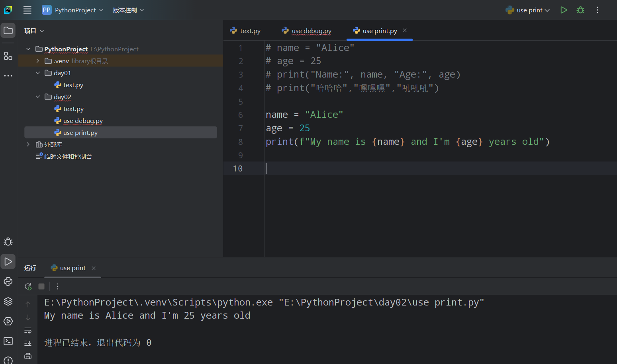Show more tool windows ellipsis

(8, 76)
